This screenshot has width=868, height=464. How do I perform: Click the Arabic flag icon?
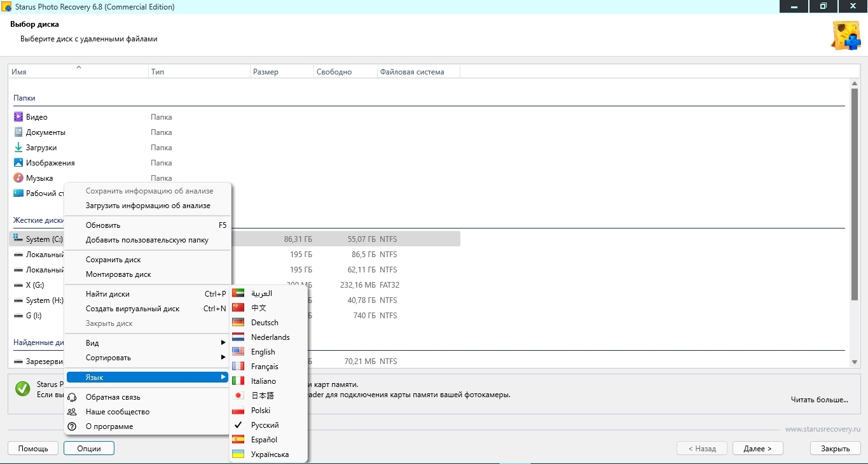tap(238, 293)
